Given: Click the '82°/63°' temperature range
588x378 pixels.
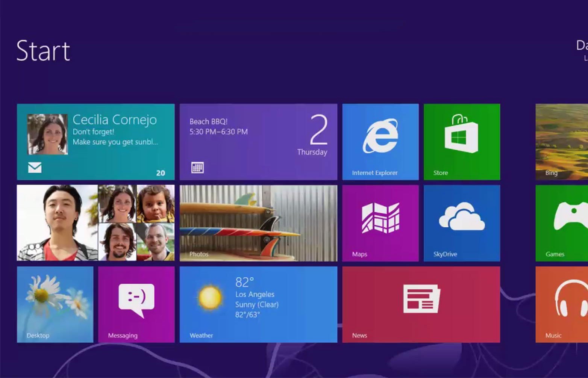Looking at the screenshot, I should click(247, 315).
